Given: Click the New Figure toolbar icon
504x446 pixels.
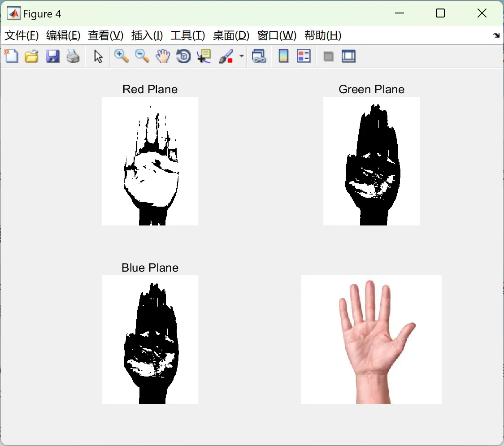Looking at the screenshot, I should (x=11, y=56).
